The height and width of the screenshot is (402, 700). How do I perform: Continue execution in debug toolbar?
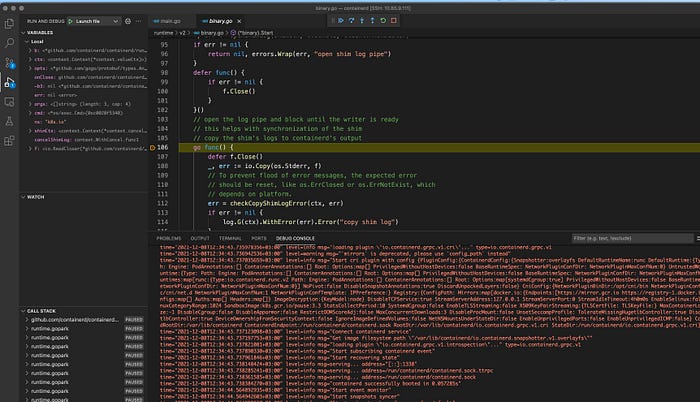click(x=341, y=21)
